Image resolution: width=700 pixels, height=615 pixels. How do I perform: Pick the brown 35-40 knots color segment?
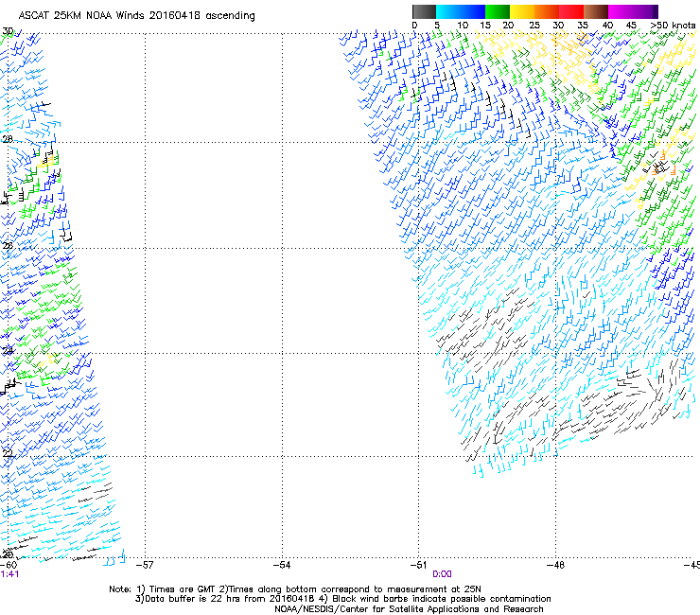(x=596, y=11)
